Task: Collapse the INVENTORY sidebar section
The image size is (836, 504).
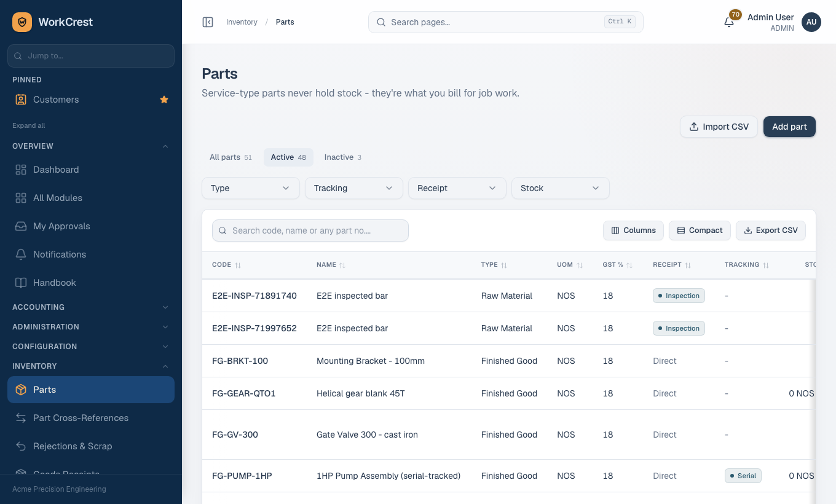Action: (91, 366)
